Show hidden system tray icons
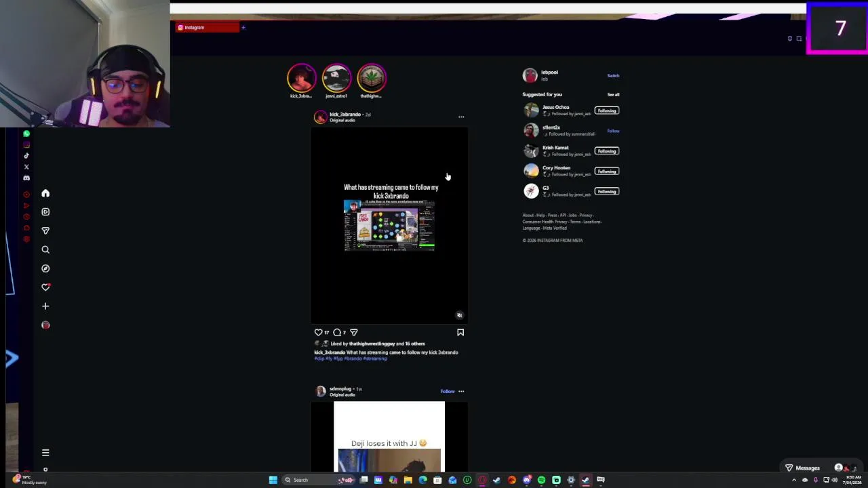Viewport: 868px width, 488px height. click(x=794, y=480)
